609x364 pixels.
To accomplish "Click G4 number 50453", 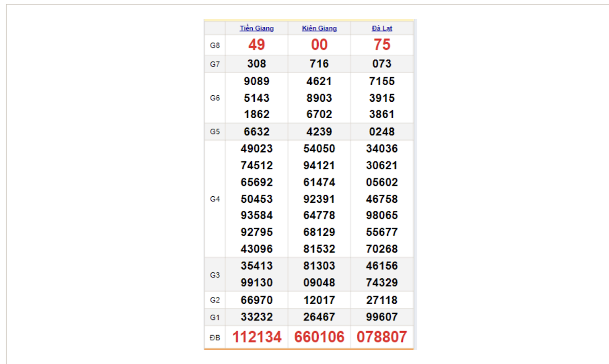I will pyautogui.click(x=257, y=199).
